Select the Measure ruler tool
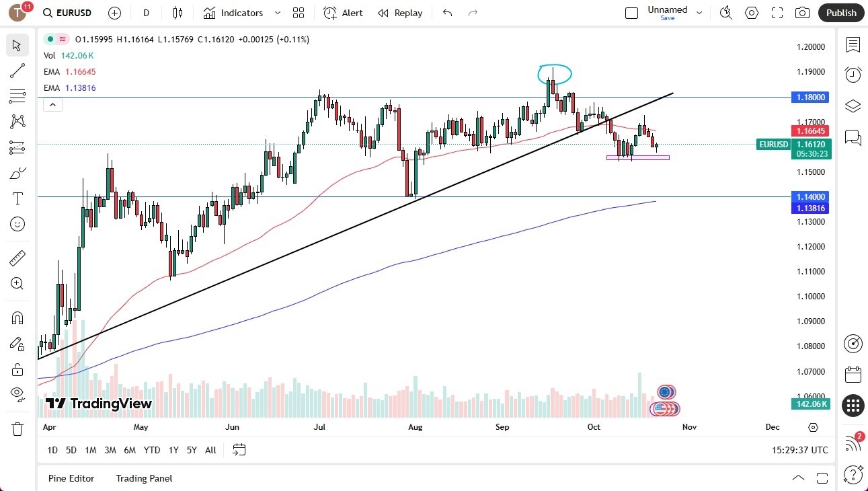This screenshot has width=868, height=491. coord(17,258)
